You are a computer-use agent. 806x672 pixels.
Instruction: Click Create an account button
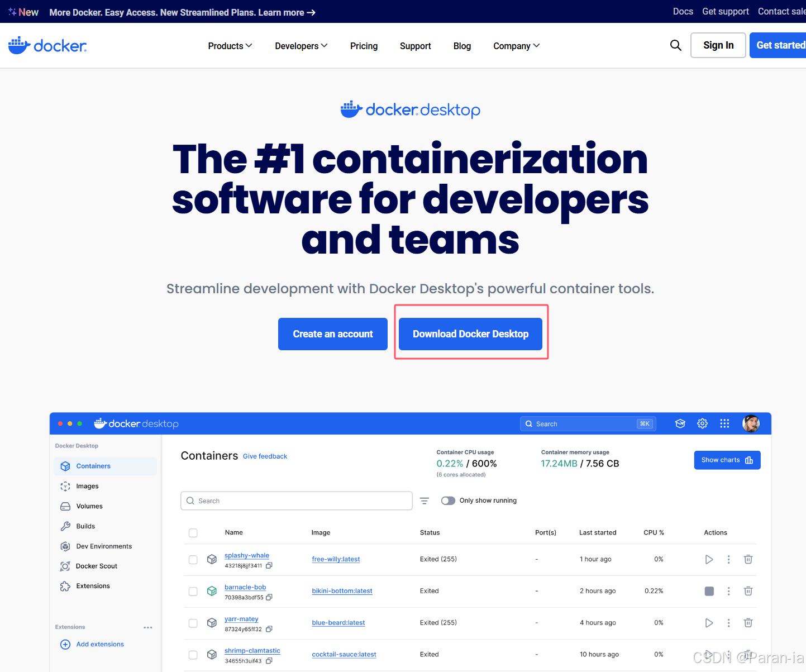pyautogui.click(x=333, y=334)
